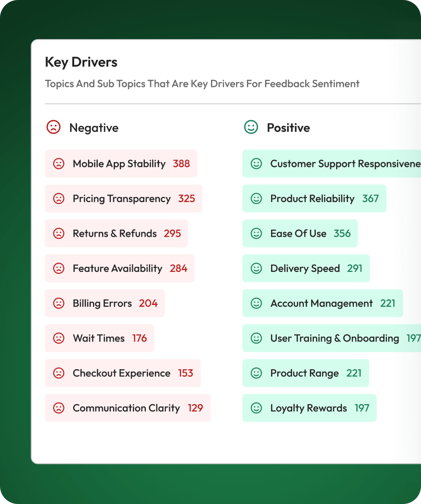This screenshot has width=421, height=504.
Task: Click the sad face icon beside Mobile App Stability
Action: point(59,163)
